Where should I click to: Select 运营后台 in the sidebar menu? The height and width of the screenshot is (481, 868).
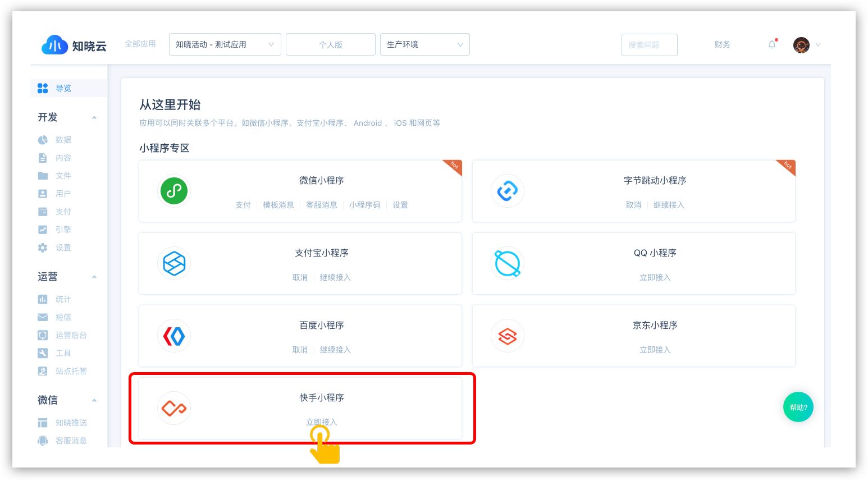click(71, 335)
